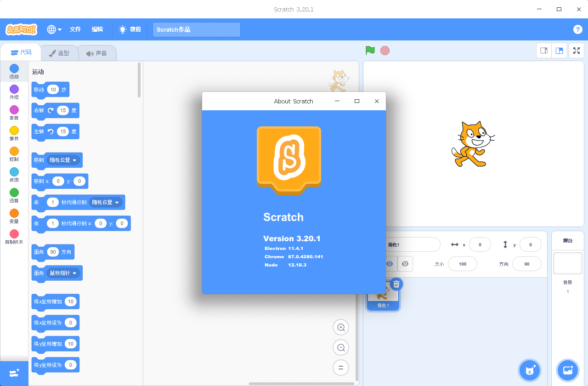Click the choose a sprite cat button
Screen dimensions: 588x386
(530, 369)
